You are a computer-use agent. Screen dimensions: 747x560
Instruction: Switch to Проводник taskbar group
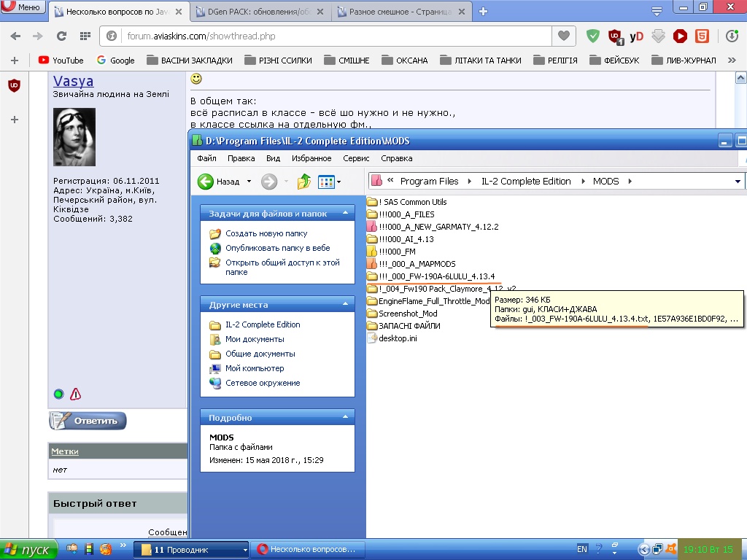[x=191, y=550]
